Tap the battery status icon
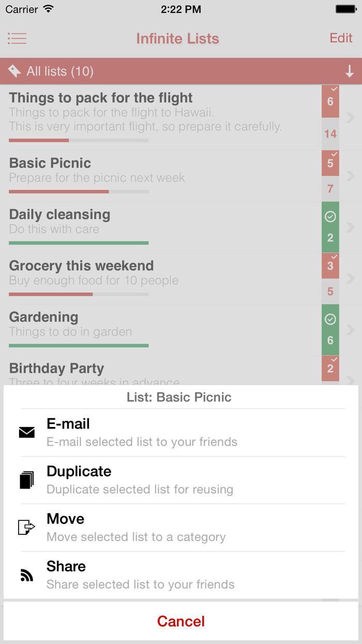 345,9
